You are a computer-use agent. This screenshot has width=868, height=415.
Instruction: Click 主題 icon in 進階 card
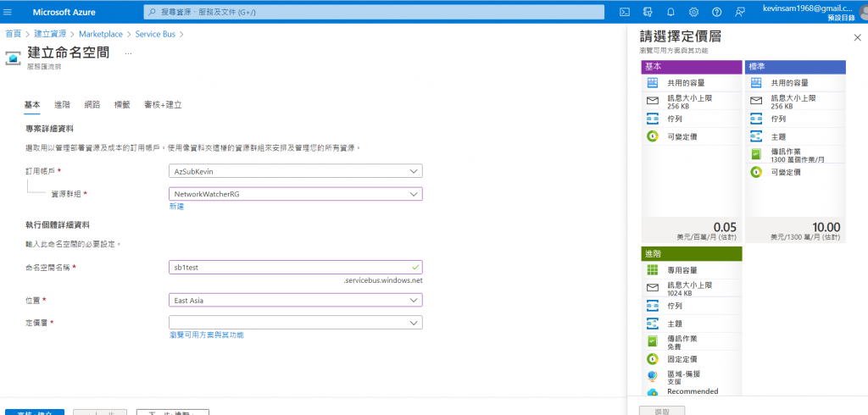653,324
